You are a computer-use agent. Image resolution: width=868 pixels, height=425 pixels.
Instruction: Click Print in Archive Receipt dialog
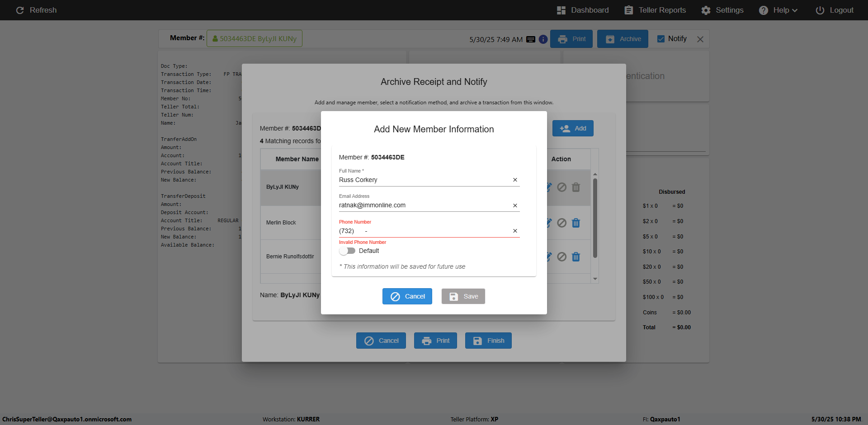(x=435, y=341)
